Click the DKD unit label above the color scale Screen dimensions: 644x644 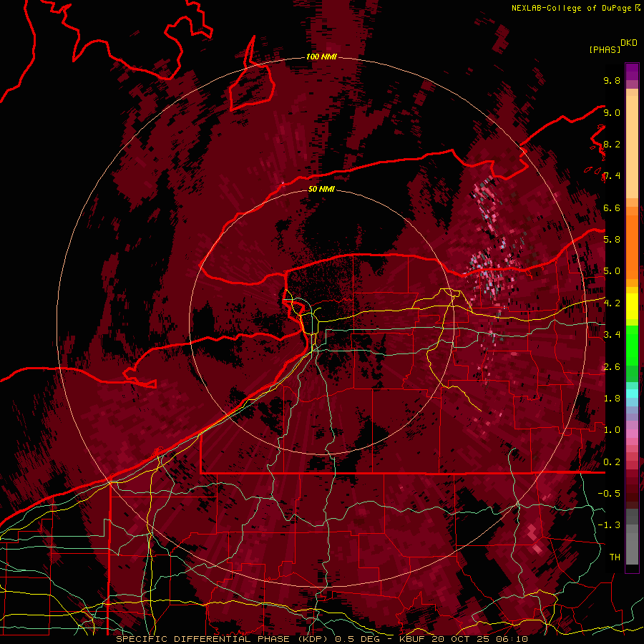click(628, 43)
